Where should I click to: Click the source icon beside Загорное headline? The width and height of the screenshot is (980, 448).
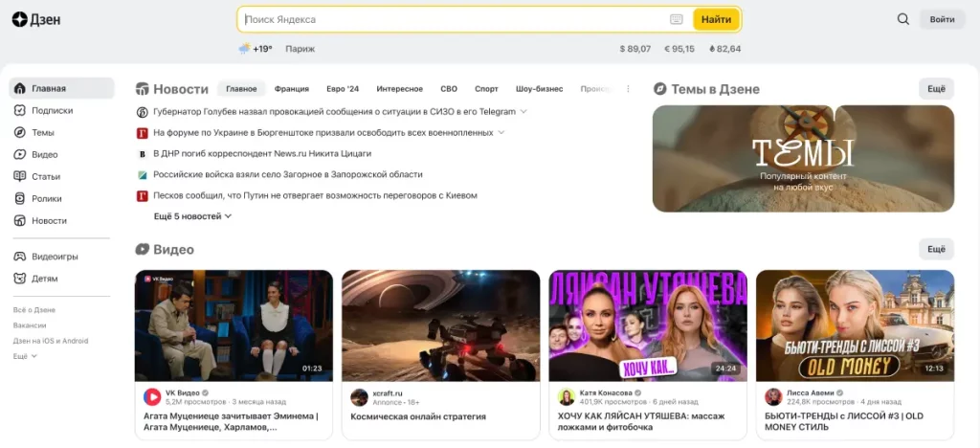click(x=142, y=174)
